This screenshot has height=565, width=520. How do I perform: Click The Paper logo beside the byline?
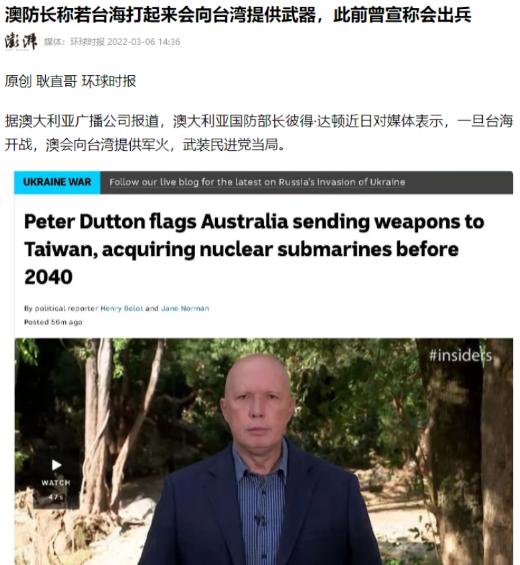(21, 41)
